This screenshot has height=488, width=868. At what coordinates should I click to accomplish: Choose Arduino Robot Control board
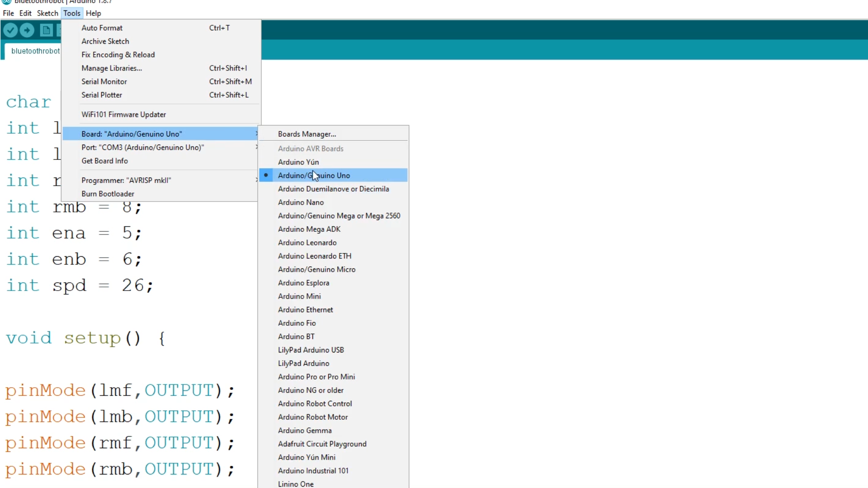333,404
